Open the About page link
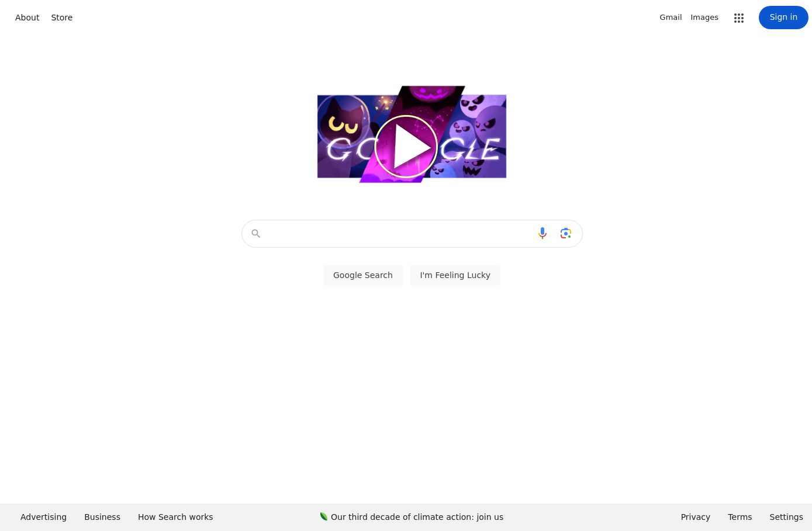 click(x=27, y=18)
